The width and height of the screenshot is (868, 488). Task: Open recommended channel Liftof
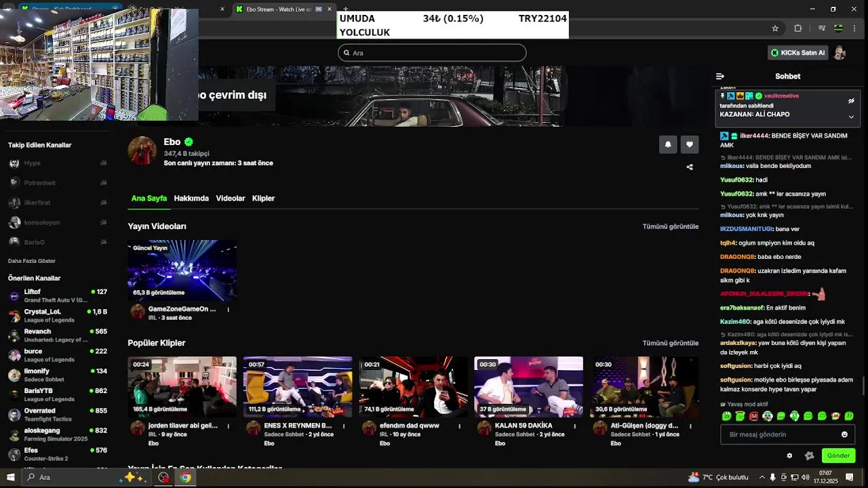(58, 296)
